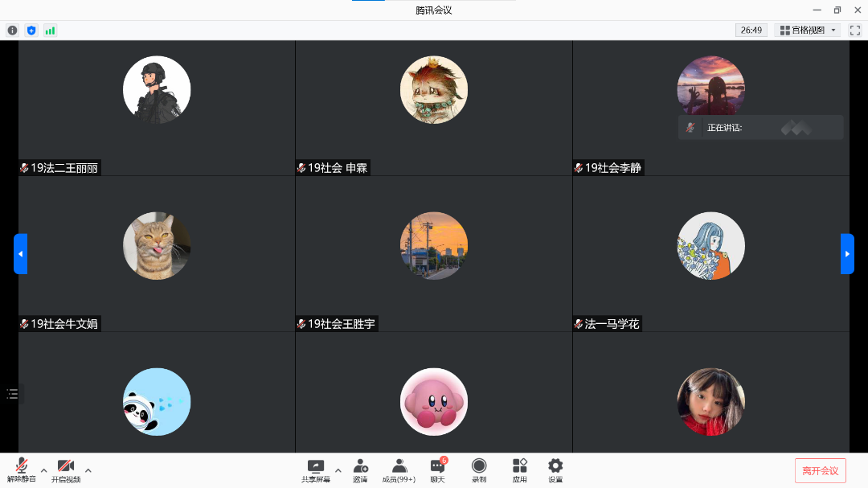Open the 邀请 invite panel

(360, 470)
